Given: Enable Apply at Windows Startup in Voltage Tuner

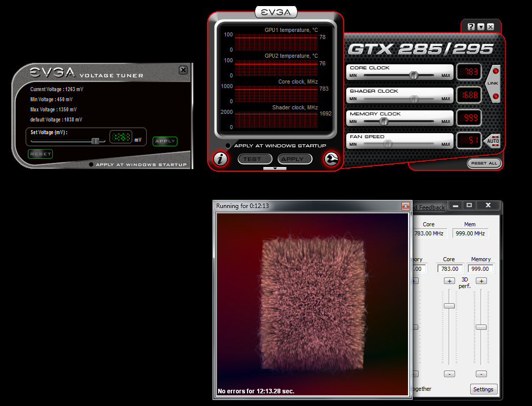Looking at the screenshot, I should click(x=91, y=165).
